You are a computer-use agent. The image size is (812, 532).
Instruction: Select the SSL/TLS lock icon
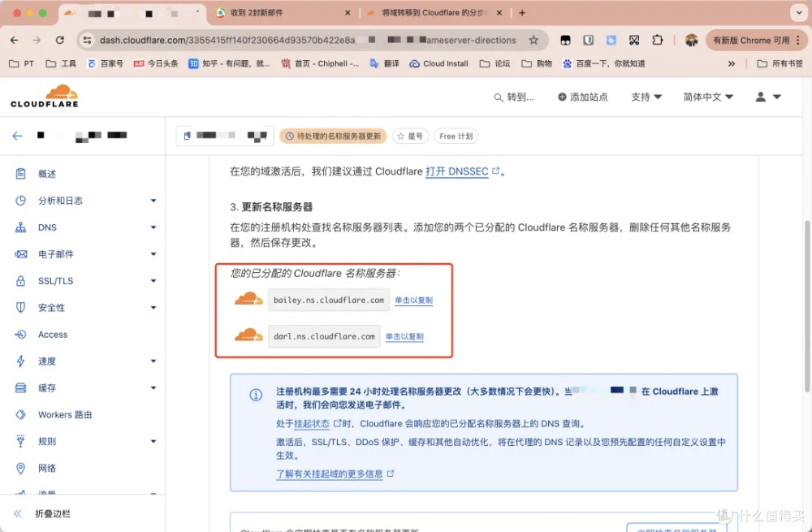20,281
